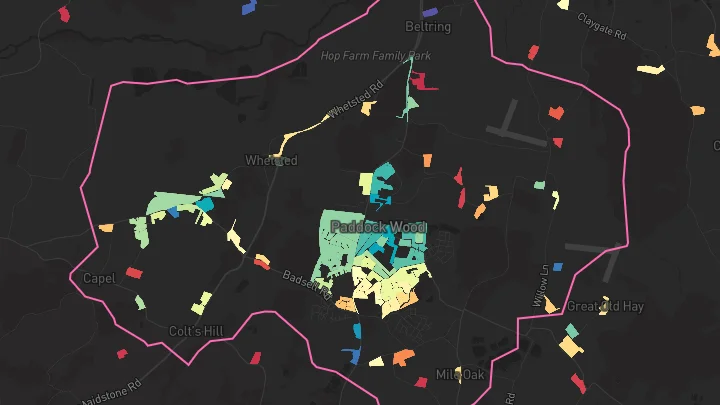Select the red parcel below Hop Farm Family Park

pos(422,81)
